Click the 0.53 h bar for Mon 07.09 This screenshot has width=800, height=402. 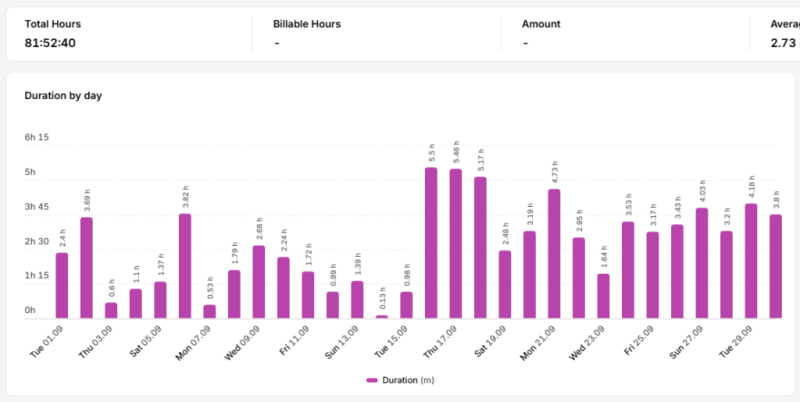(x=209, y=312)
